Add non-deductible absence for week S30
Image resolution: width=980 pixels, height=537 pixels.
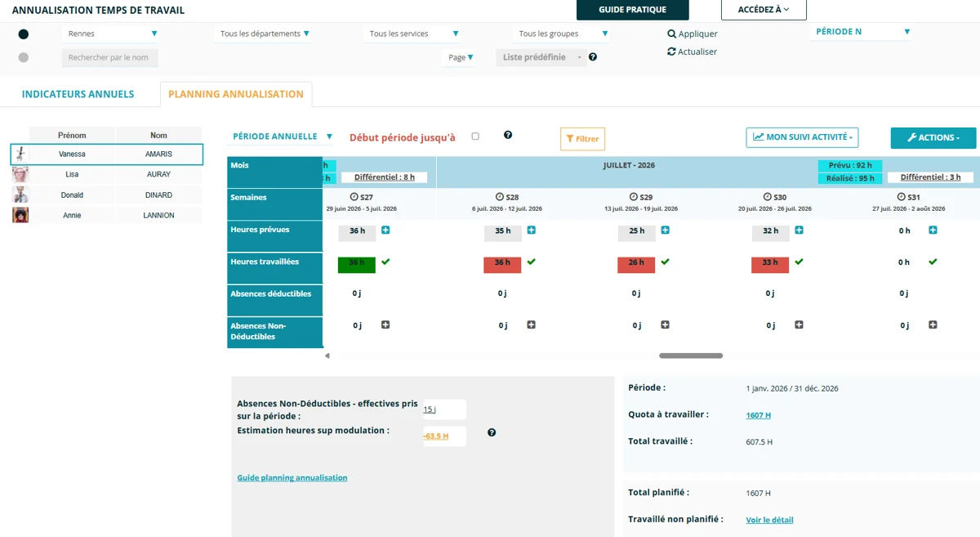[799, 324]
